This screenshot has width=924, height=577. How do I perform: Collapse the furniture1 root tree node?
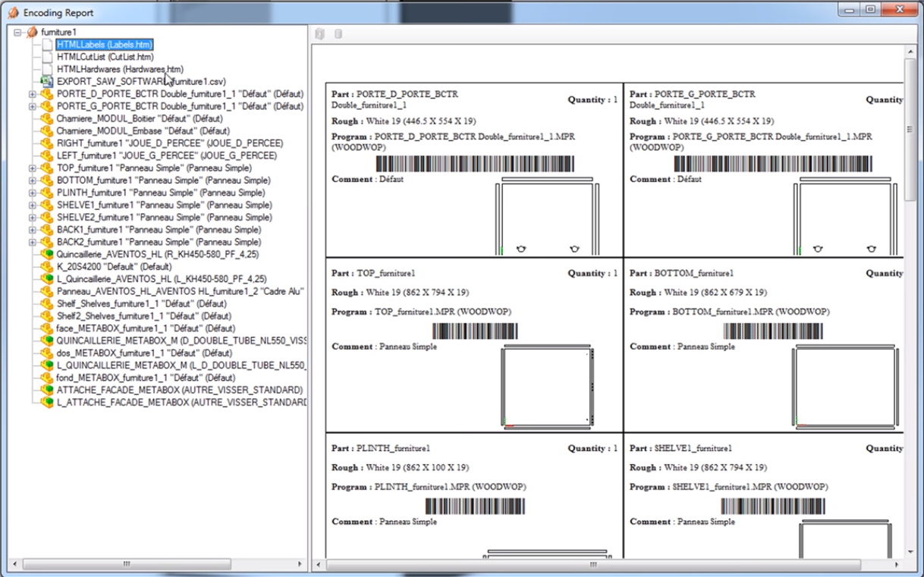pos(17,33)
